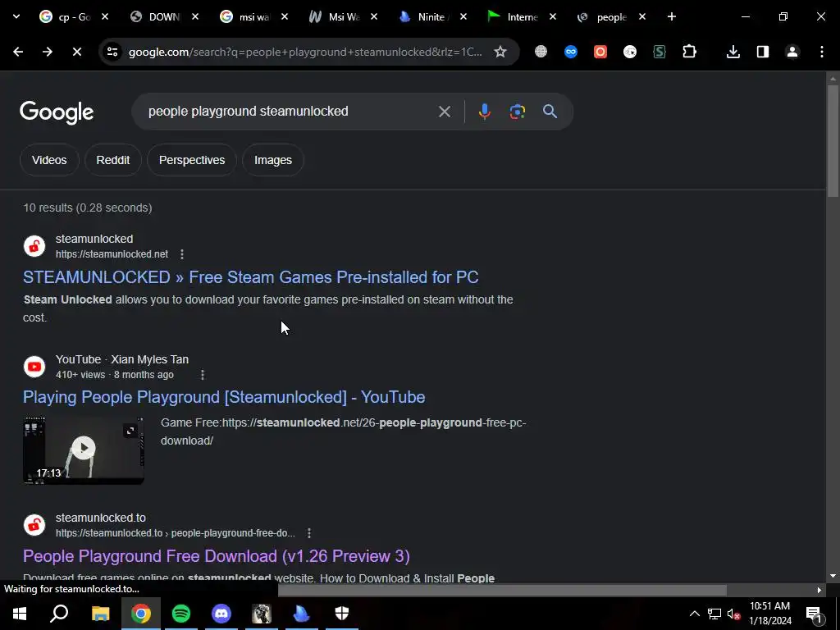Start a voice search with the microphone

point(484,112)
